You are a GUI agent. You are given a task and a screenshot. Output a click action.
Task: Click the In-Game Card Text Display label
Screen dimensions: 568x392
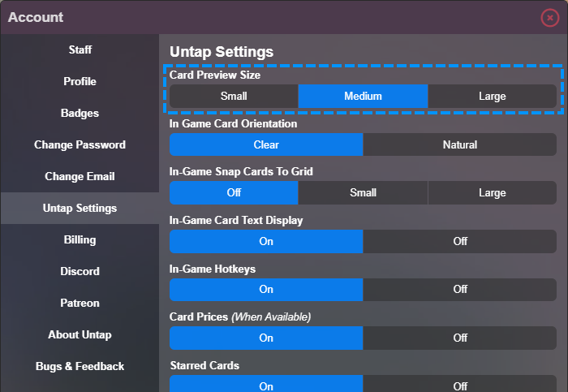[236, 220]
